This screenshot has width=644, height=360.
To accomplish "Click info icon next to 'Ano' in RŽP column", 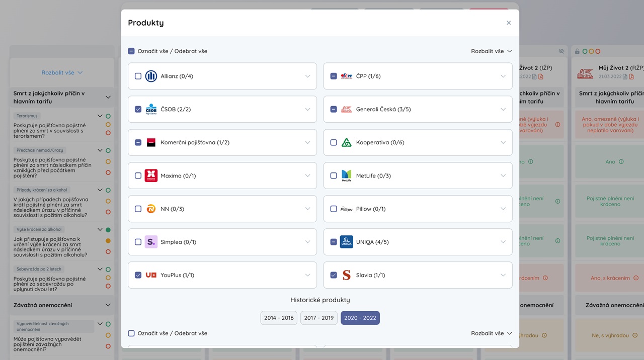I will (621, 162).
